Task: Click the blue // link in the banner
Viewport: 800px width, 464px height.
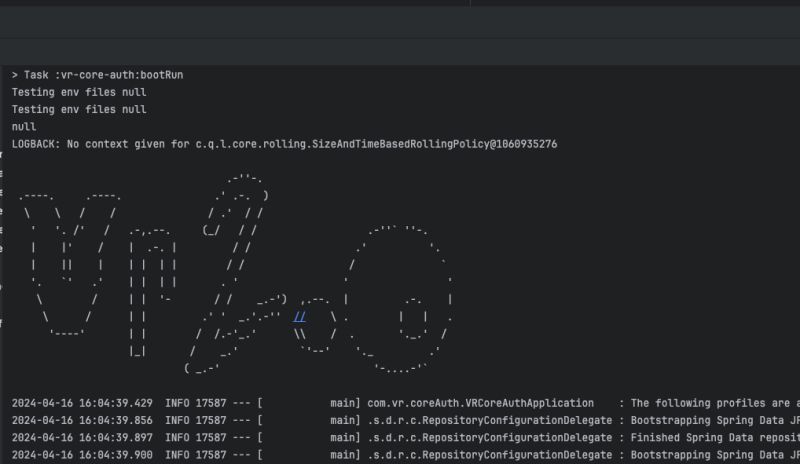Action: [300, 317]
